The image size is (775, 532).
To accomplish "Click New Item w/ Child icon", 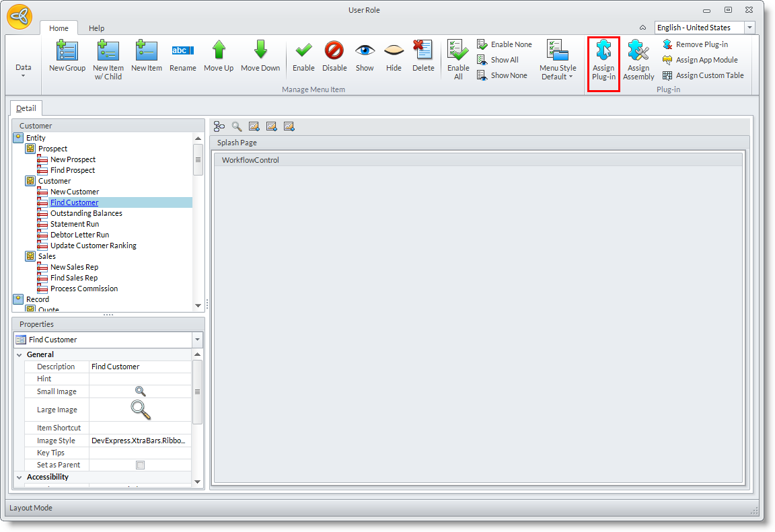I will (108, 52).
